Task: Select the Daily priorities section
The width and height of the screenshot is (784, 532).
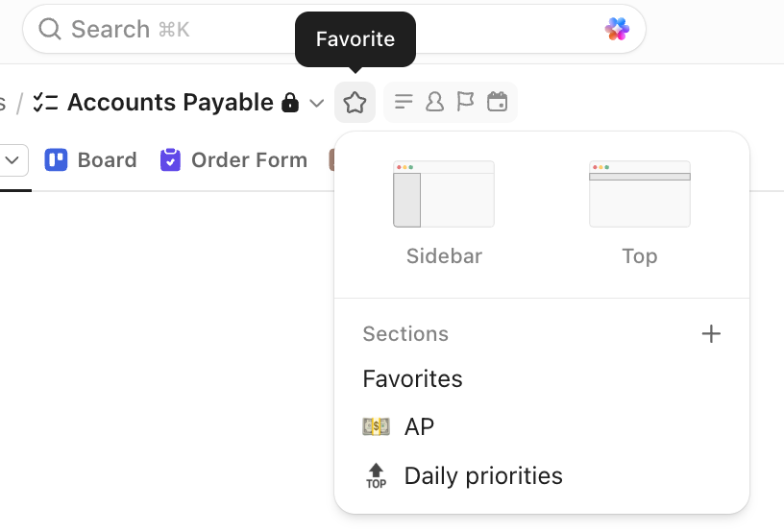Action: click(483, 476)
